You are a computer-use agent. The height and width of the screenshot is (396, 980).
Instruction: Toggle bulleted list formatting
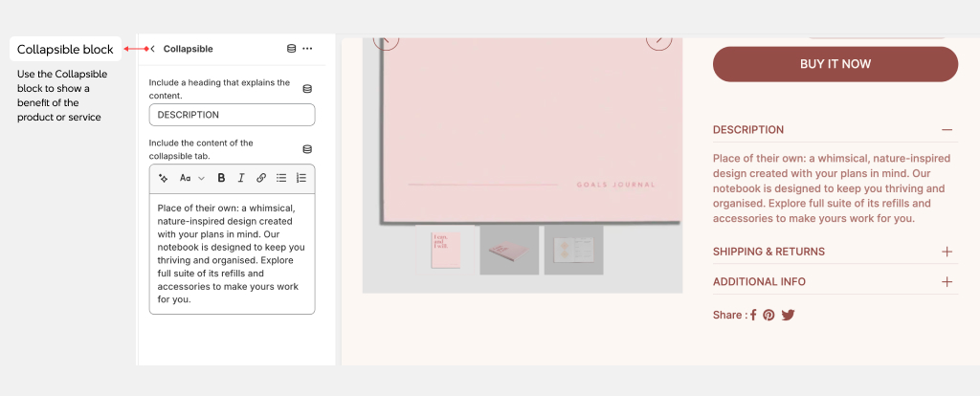[281, 178]
